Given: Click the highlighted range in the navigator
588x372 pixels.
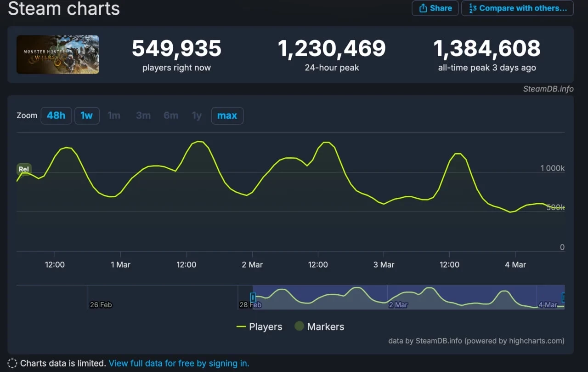Looking at the screenshot, I should click(x=409, y=297).
